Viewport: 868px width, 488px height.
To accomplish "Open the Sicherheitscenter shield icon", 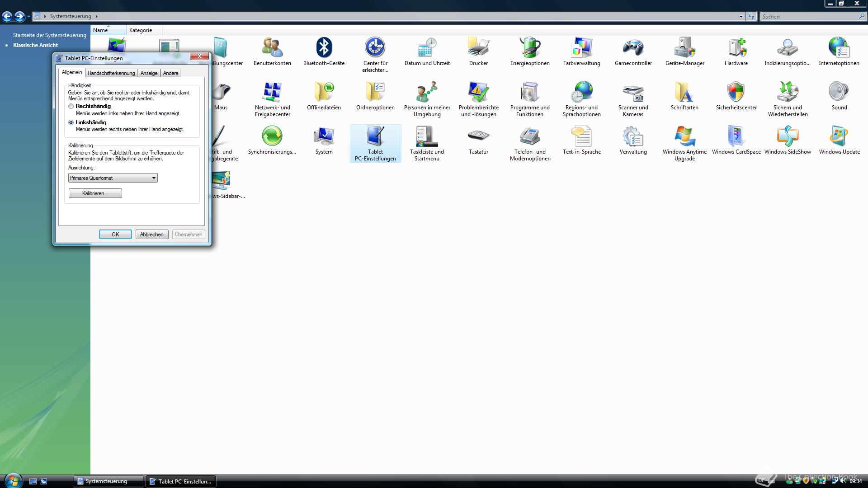I will (736, 92).
